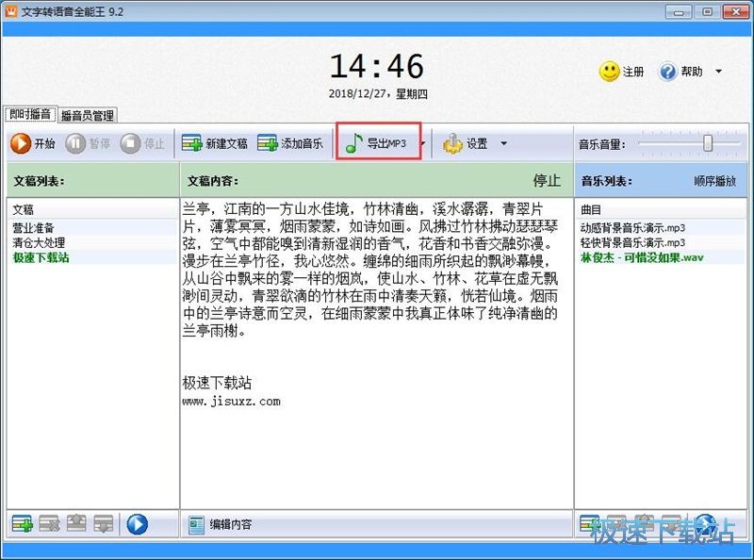
Task: Click the 编辑内容 edit content button
Action: tap(220, 524)
